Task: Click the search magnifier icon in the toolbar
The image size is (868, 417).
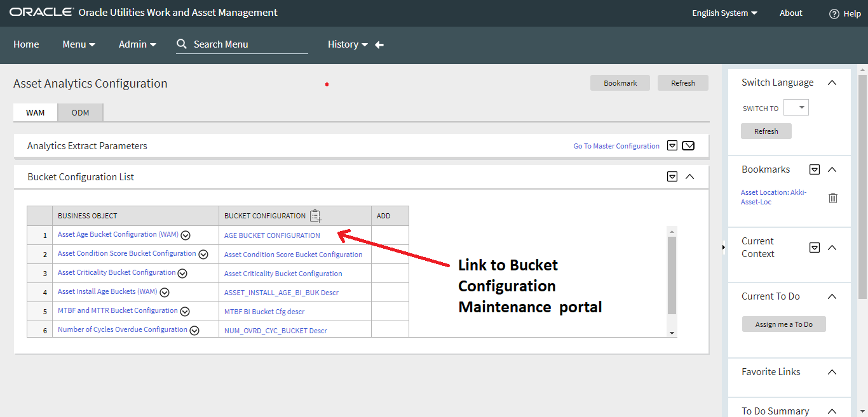Action: pos(182,44)
